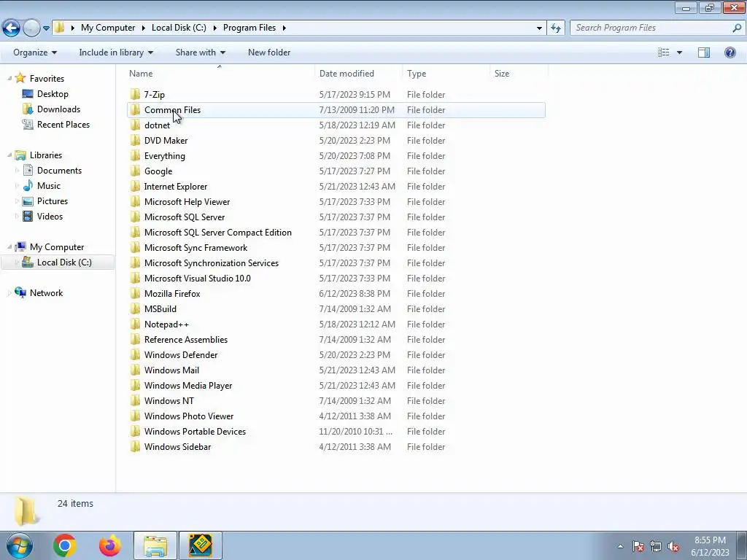Select the Notepad++ folder icon
The height and width of the screenshot is (560, 747).
[x=135, y=324]
